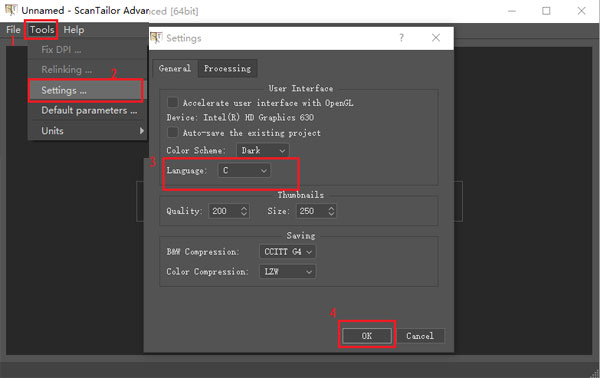Click the Cancel button
600x378 pixels.
(420, 336)
